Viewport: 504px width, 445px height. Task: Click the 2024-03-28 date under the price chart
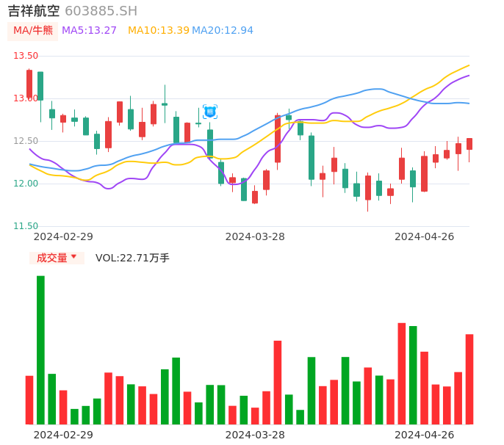[x=255, y=236]
